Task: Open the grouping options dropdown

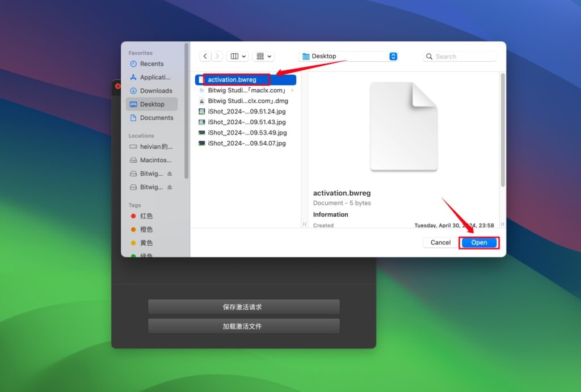Action: 263,56
